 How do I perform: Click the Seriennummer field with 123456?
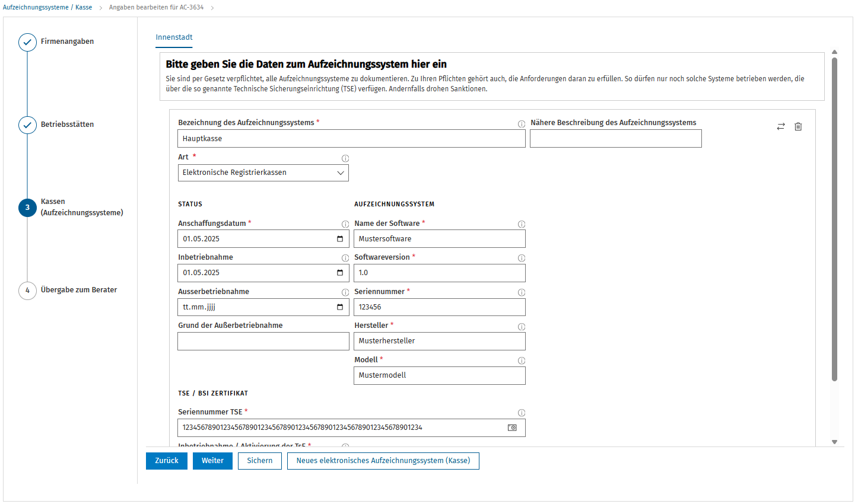pyautogui.click(x=440, y=307)
